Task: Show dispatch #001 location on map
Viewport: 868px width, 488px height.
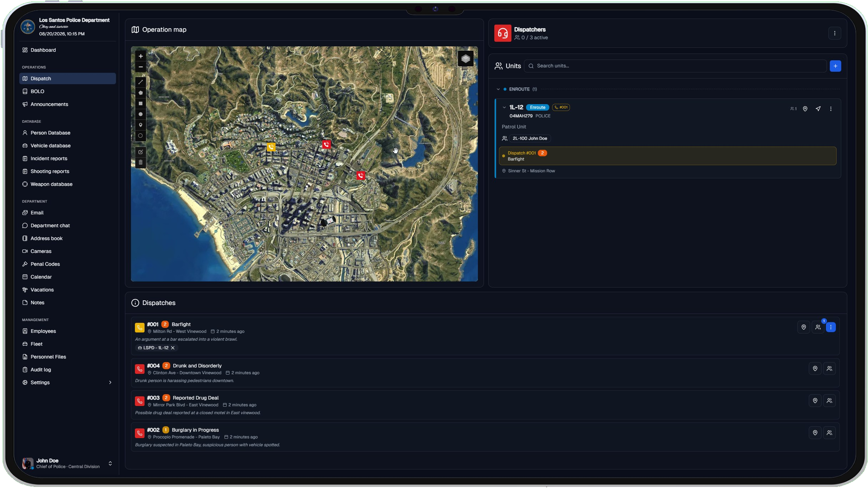Action: pos(803,327)
